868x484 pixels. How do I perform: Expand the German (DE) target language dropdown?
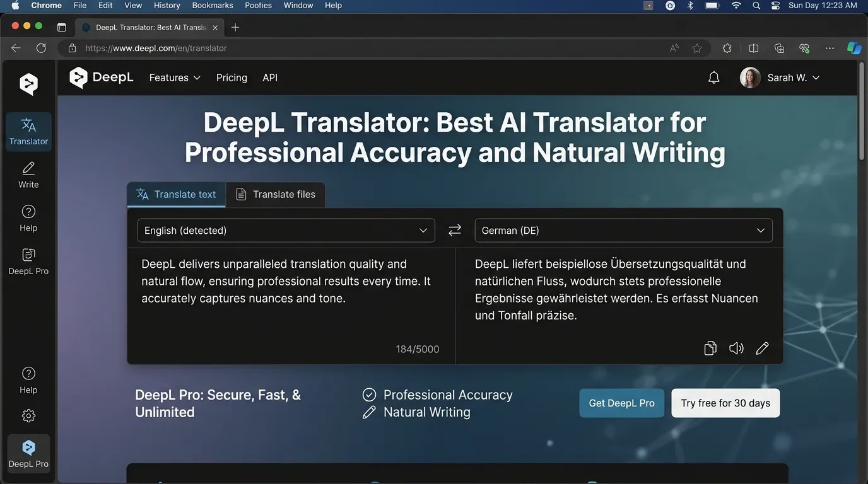623,231
